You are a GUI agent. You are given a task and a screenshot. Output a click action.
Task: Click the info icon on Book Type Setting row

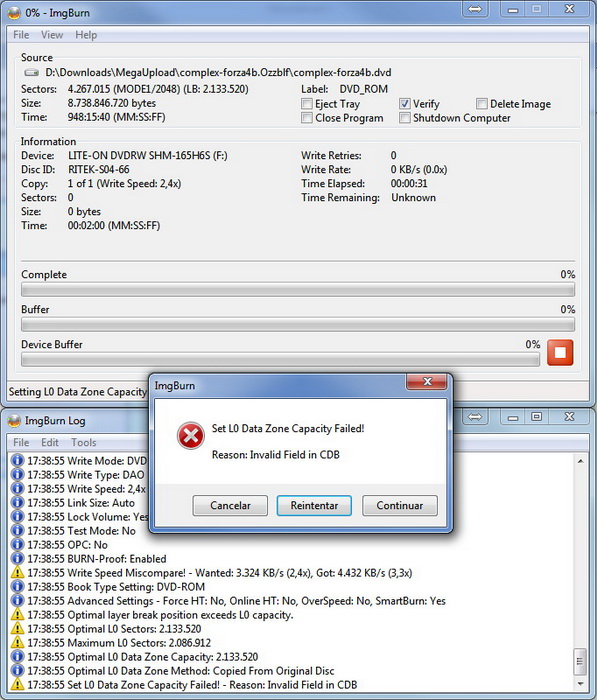point(17,587)
